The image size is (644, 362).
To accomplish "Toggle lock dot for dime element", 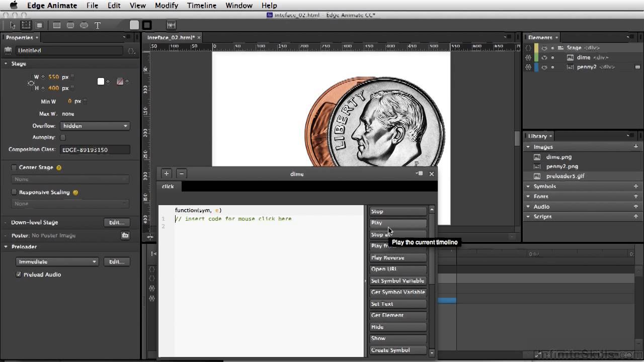I will pos(552,57).
